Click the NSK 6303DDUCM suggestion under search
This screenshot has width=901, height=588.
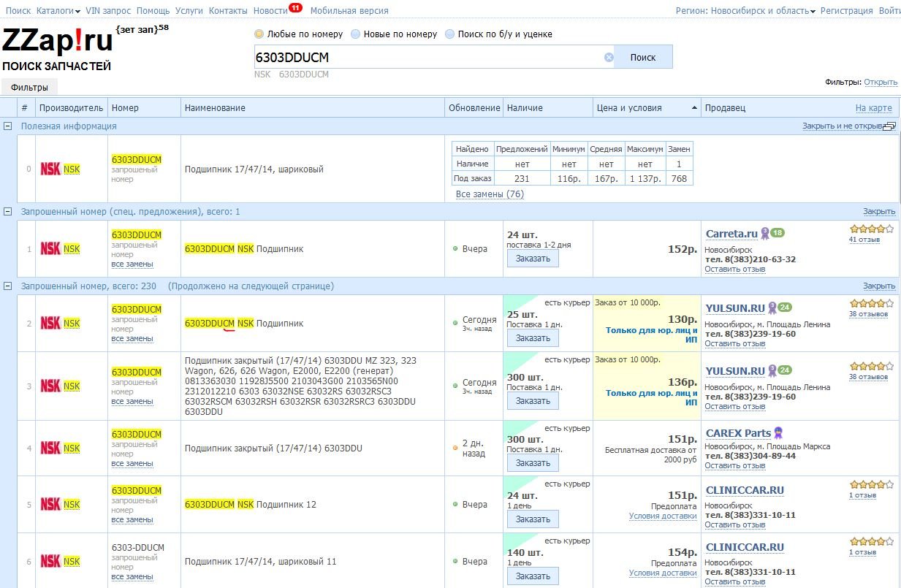pyautogui.click(x=292, y=75)
